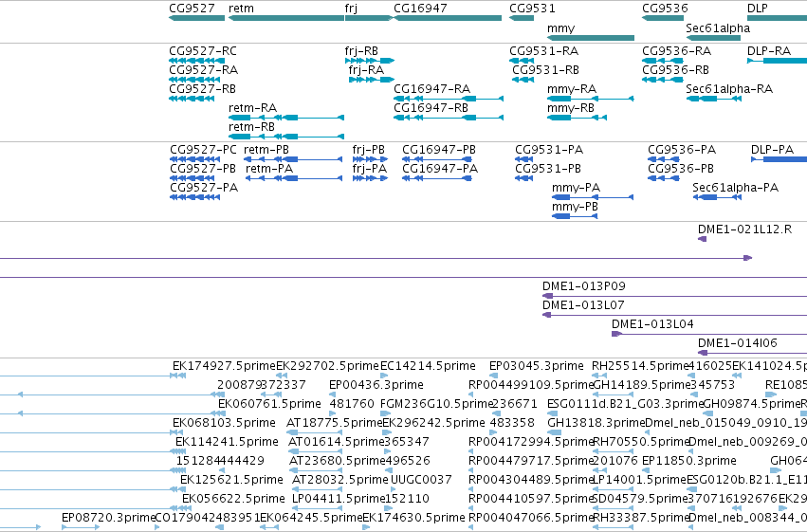The height and width of the screenshot is (532, 807).
Task: Click the frj-PA protein label
Action: [x=370, y=169]
